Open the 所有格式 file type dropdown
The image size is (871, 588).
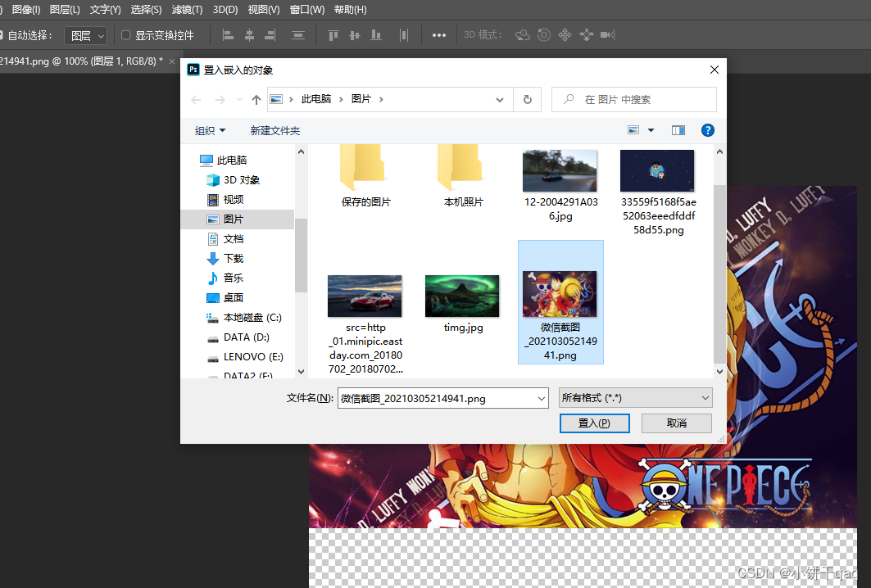click(636, 397)
